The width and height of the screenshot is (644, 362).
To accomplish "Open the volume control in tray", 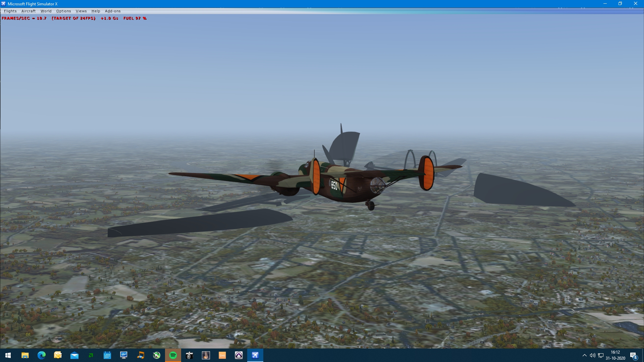I will (x=592, y=355).
